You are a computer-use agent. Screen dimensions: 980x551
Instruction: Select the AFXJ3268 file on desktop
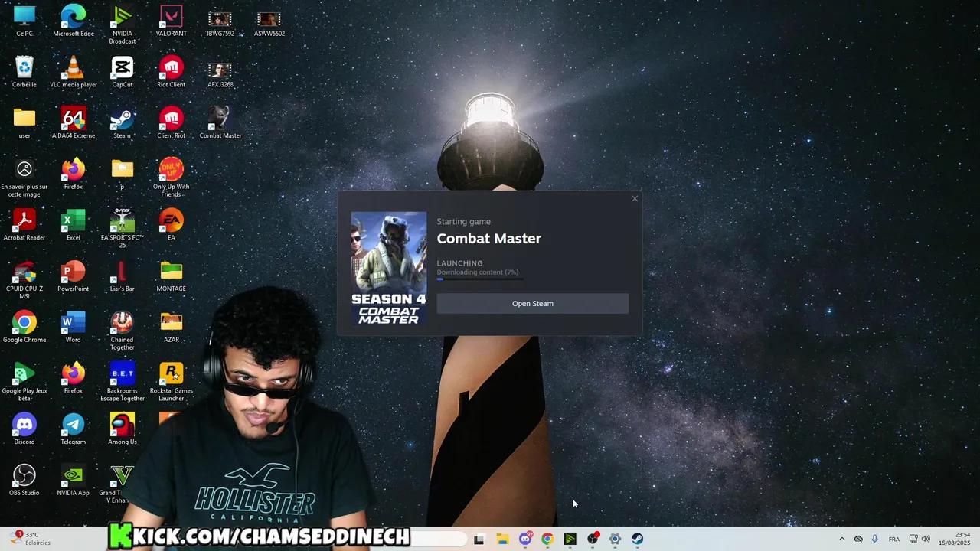(x=220, y=73)
